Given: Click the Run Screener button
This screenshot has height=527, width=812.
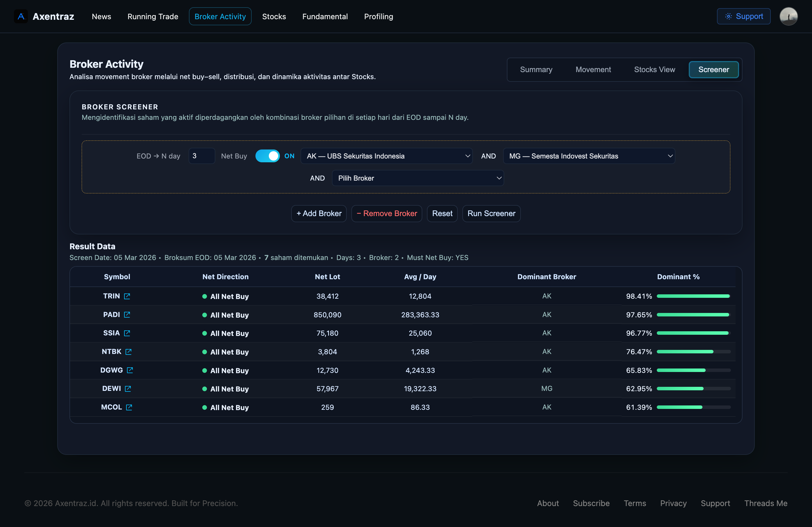Looking at the screenshot, I should click(x=491, y=214).
